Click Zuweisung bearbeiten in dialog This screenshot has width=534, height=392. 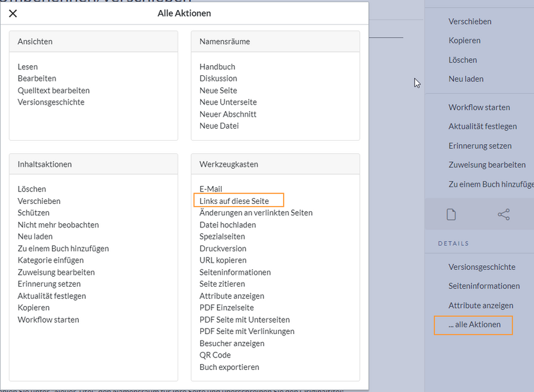pos(56,272)
